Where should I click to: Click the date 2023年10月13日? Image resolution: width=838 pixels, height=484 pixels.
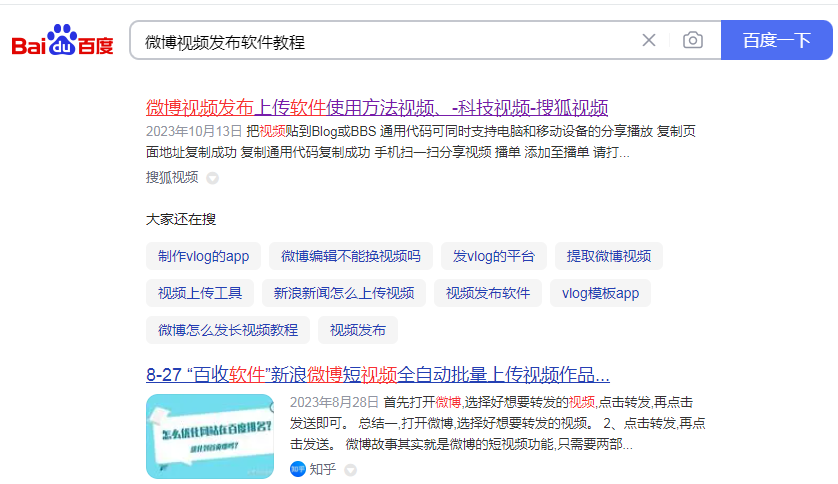pos(194,131)
